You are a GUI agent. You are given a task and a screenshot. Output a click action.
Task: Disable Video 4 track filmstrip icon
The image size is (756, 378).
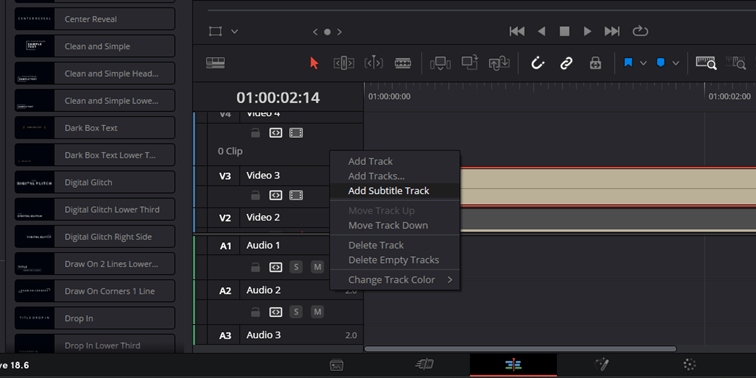296,133
